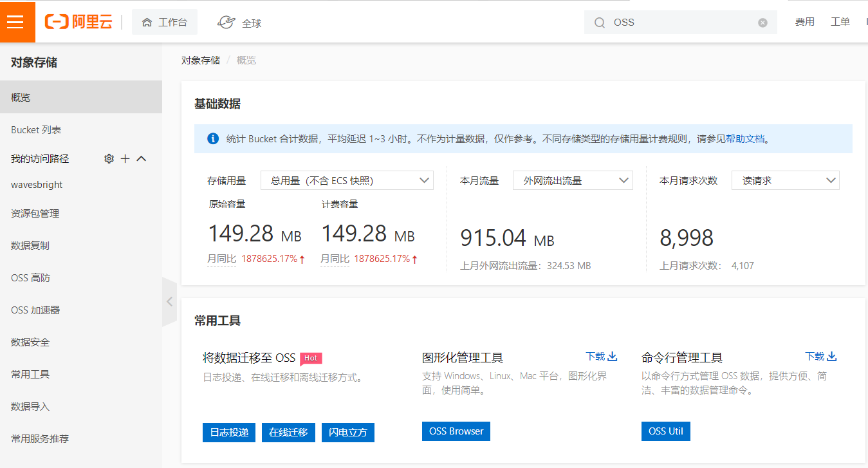Add a new access path with plus icon
The height and width of the screenshot is (468, 868).
[x=125, y=158]
